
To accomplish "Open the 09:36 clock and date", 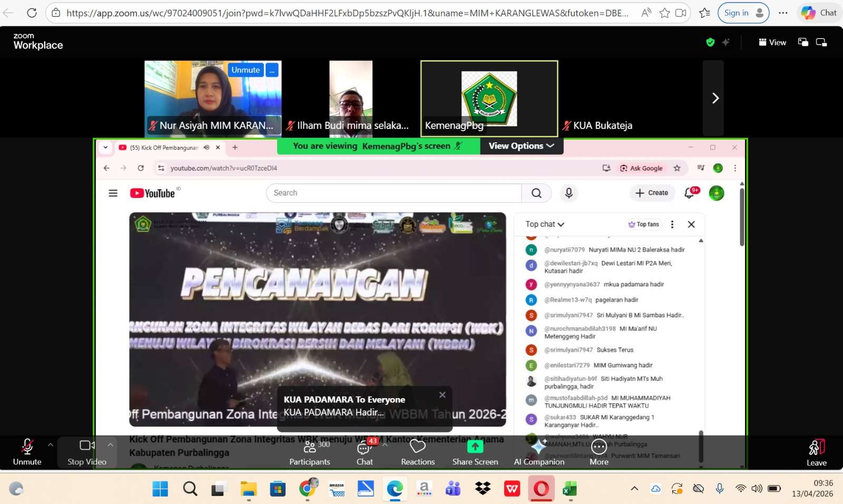I will tap(812, 488).
